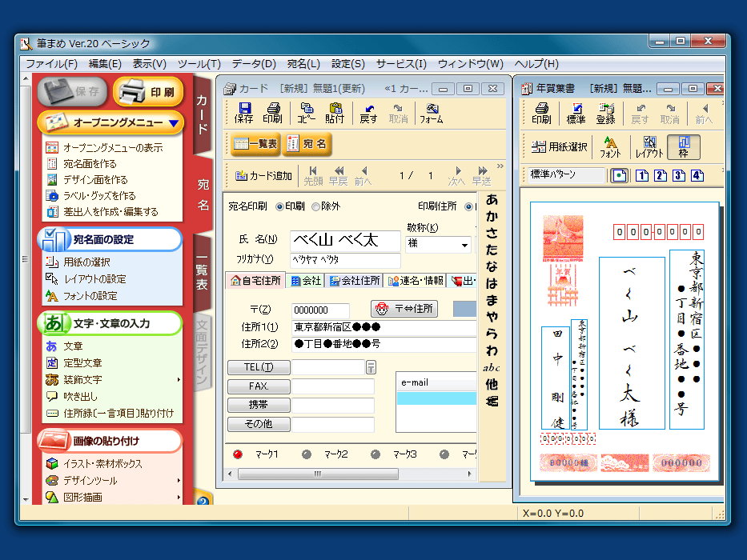
Task: Expand the オープニングメニュー dropdown arrow
Action: (x=174, y=123)
